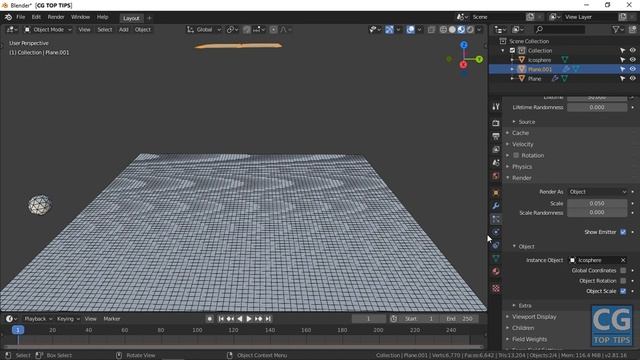
Task: Open the Playback timeline popover
Action: (38, 319)
